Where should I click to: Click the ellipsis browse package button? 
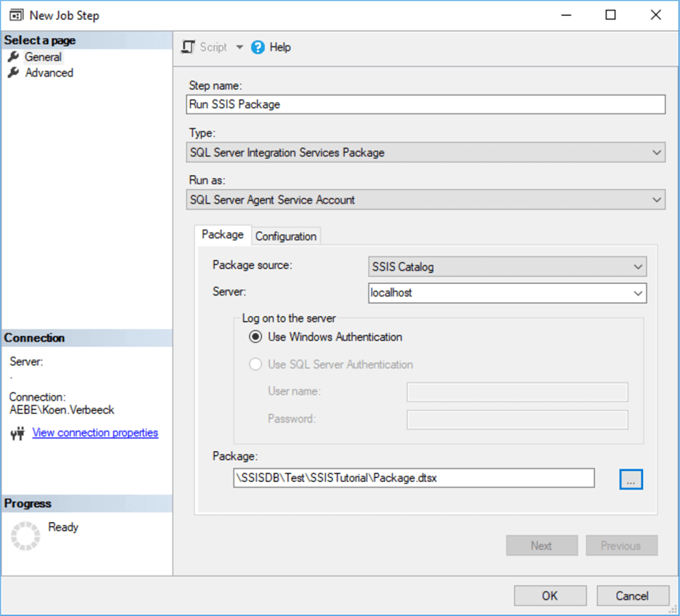631,480
